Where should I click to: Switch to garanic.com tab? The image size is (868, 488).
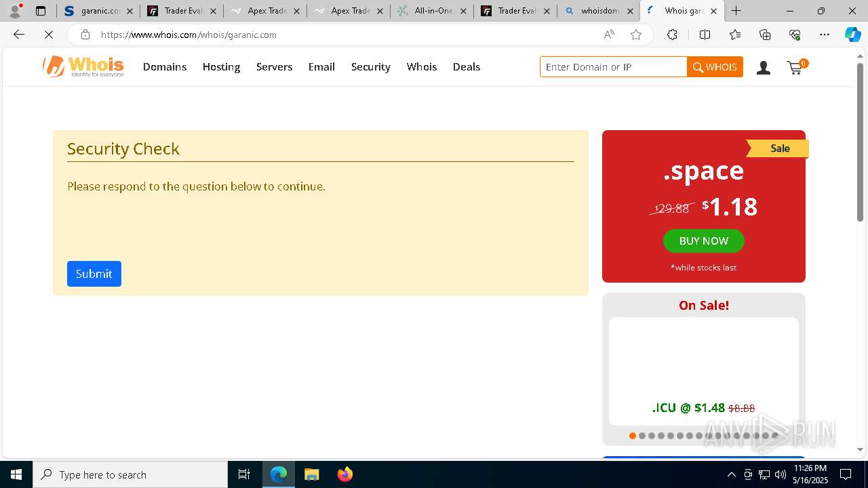tap(98, 11)
